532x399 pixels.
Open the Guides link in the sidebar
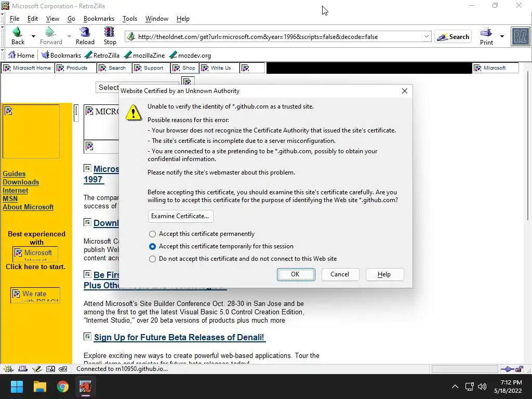(14, 174)
